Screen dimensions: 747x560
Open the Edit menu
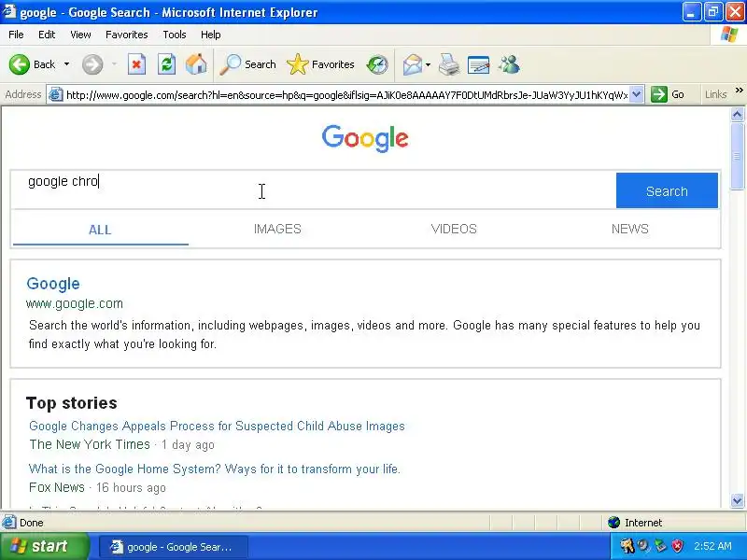point(47,35)
